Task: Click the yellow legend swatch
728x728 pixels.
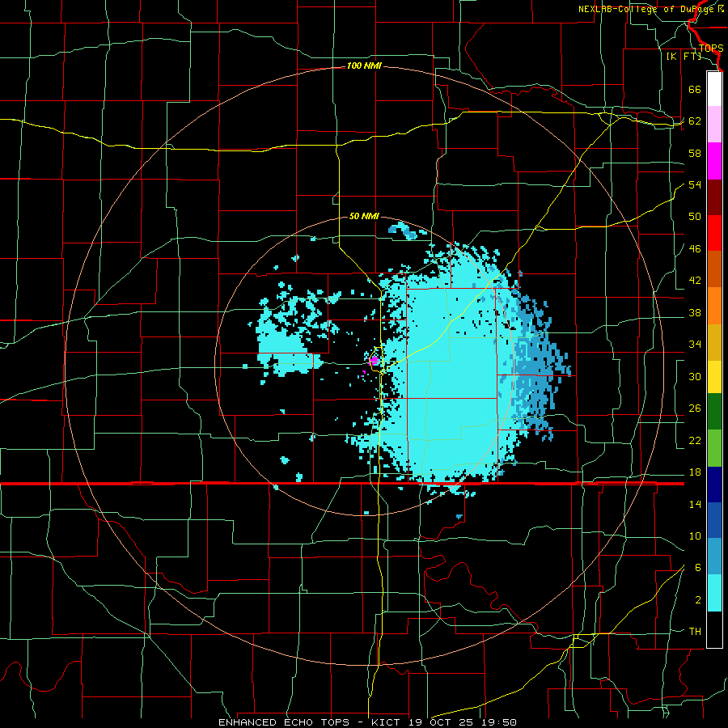Action: pos(714,377)
